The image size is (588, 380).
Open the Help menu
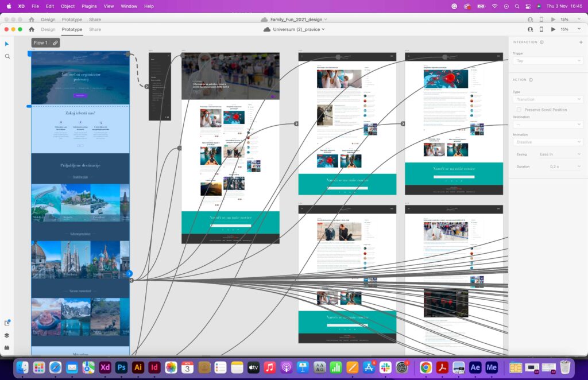tap(149, 6)
